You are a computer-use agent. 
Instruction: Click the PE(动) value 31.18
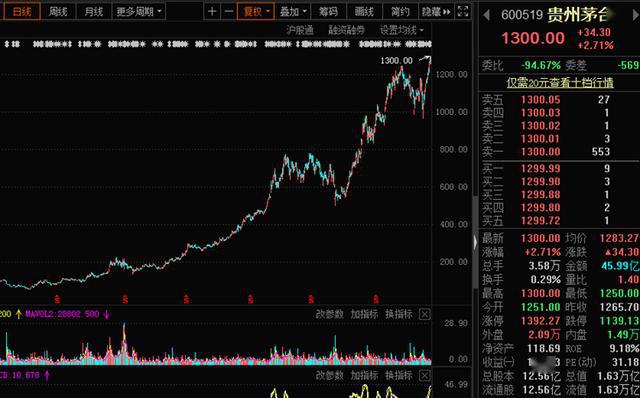[625, 362]
